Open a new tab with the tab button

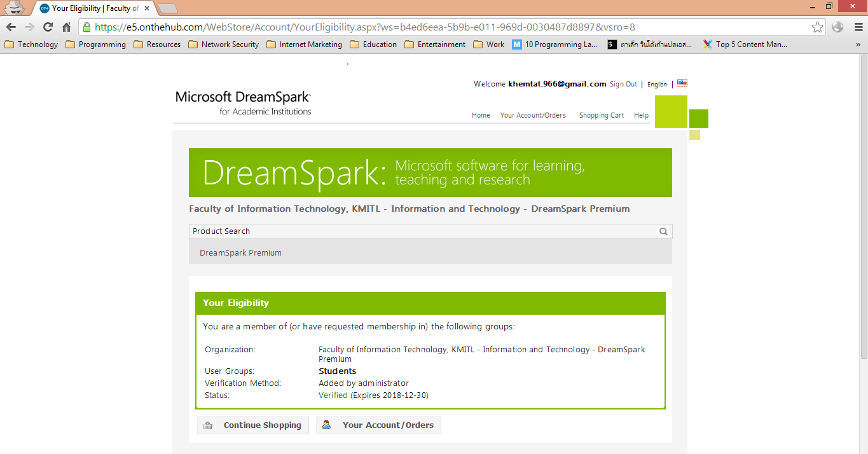pyautogui.click(x=167, y=8)
